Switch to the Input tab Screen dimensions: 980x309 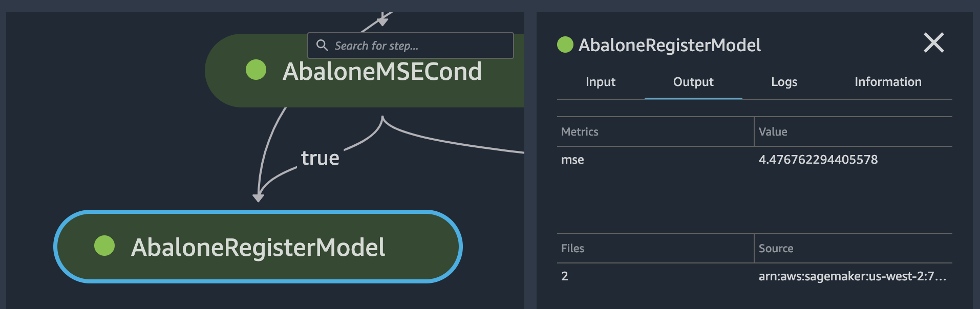(x=600, y=82)
